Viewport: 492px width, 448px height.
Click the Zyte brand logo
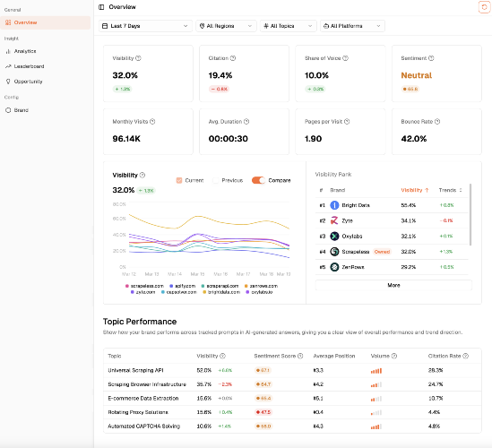(334, 220)
